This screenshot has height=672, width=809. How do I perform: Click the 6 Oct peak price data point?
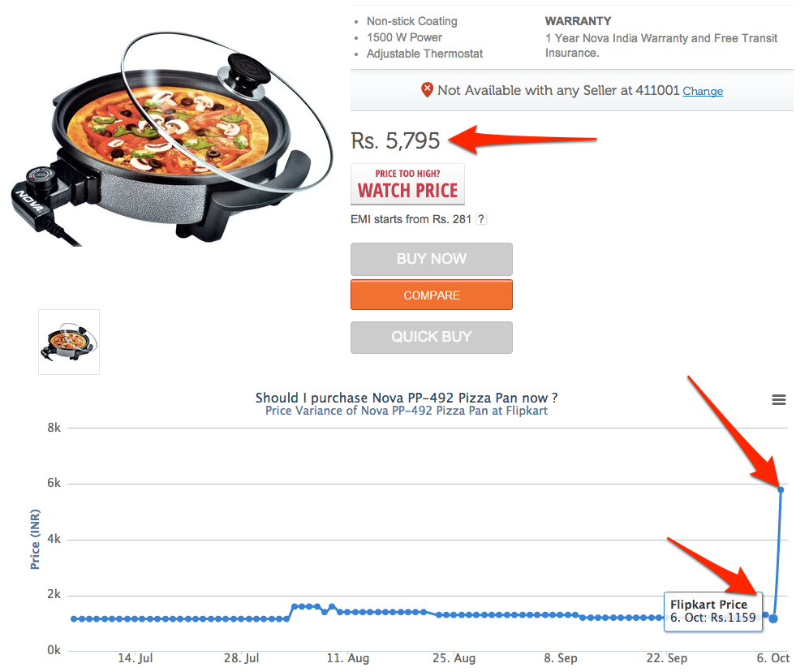781,490
